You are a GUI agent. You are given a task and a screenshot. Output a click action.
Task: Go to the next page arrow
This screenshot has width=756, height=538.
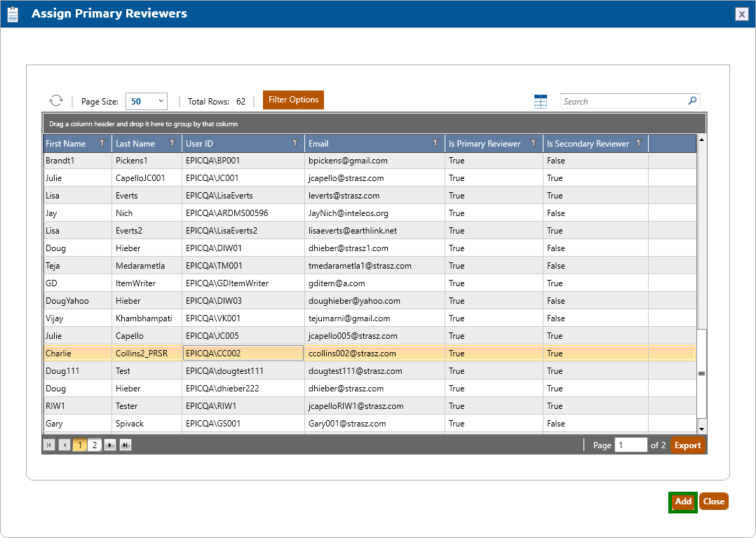110,445
